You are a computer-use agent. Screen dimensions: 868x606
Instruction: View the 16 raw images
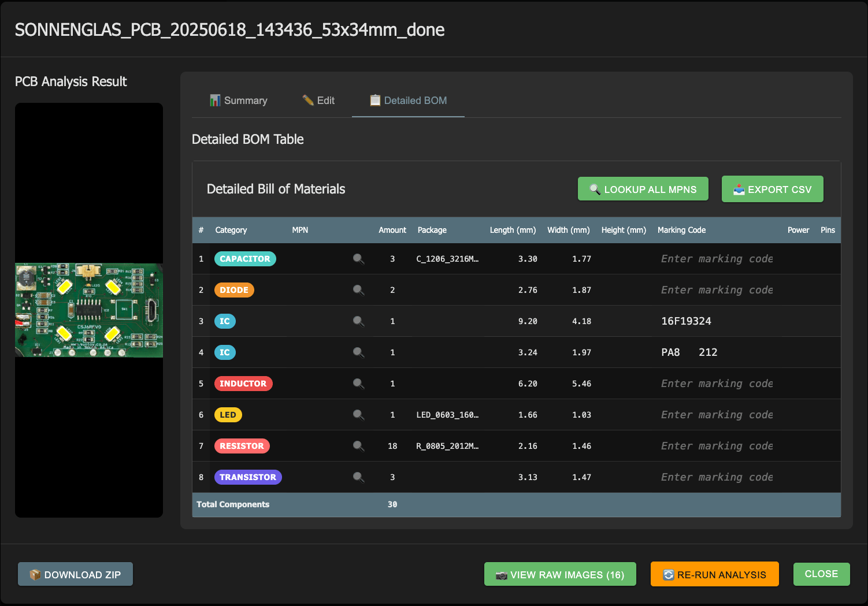tap(559, 575)
